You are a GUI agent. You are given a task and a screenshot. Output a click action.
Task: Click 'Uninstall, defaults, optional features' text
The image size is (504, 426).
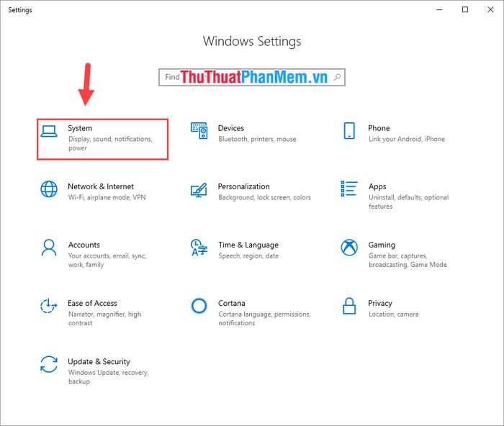click(x=408, y=201)
